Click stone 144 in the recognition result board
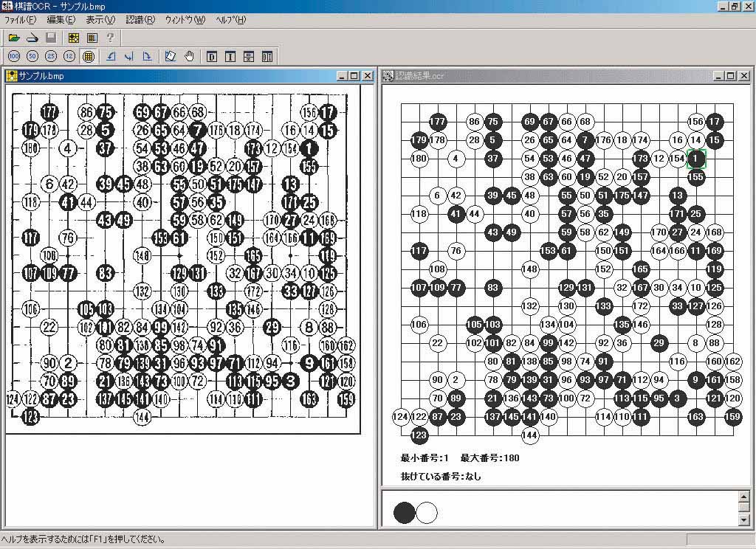756x549 pixels. click(529, 435)
